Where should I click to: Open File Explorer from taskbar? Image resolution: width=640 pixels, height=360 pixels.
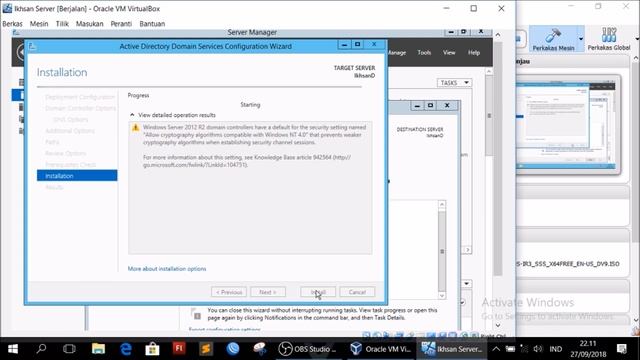click(98, 349)
